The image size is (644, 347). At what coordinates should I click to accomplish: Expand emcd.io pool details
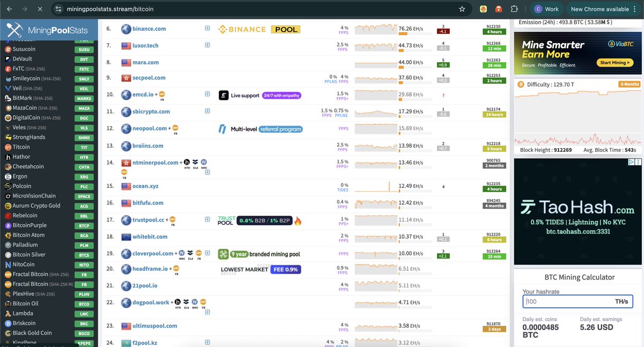pos(207,94)
